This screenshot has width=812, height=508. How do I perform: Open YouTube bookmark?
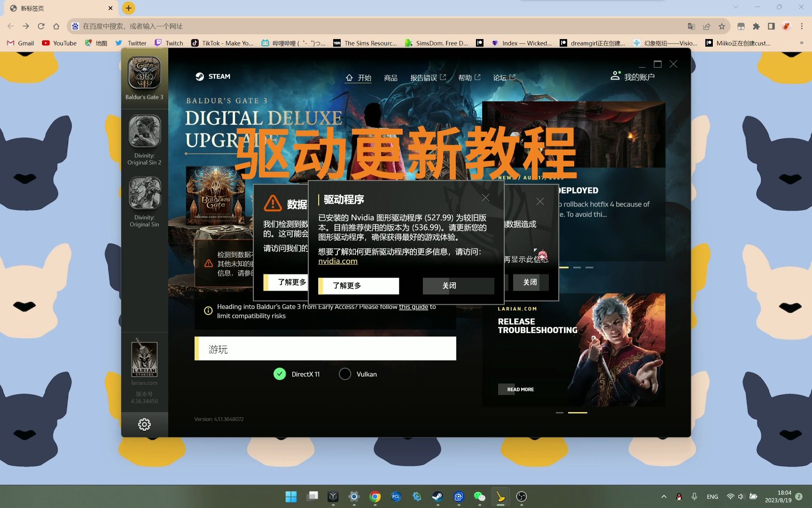(59, 43)
